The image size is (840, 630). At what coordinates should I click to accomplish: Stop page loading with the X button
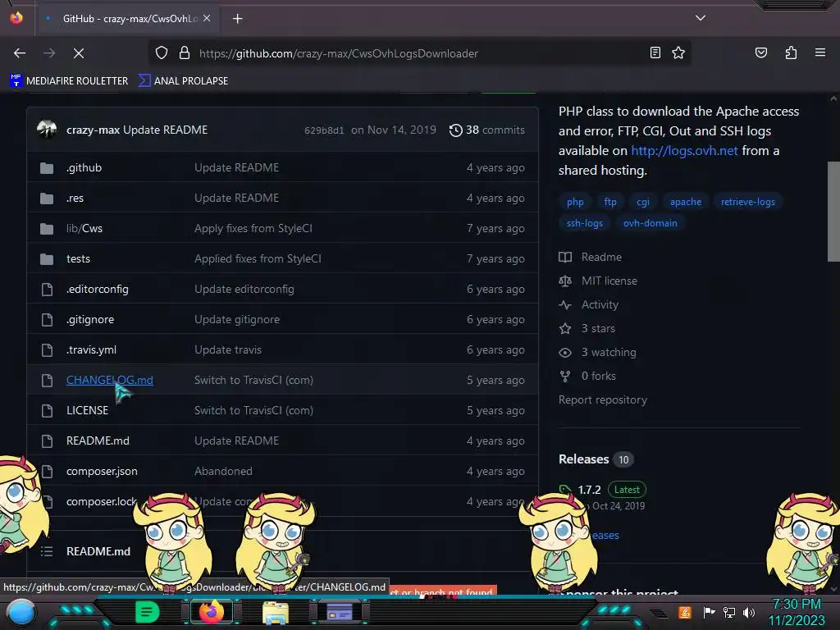click(78, 53)
